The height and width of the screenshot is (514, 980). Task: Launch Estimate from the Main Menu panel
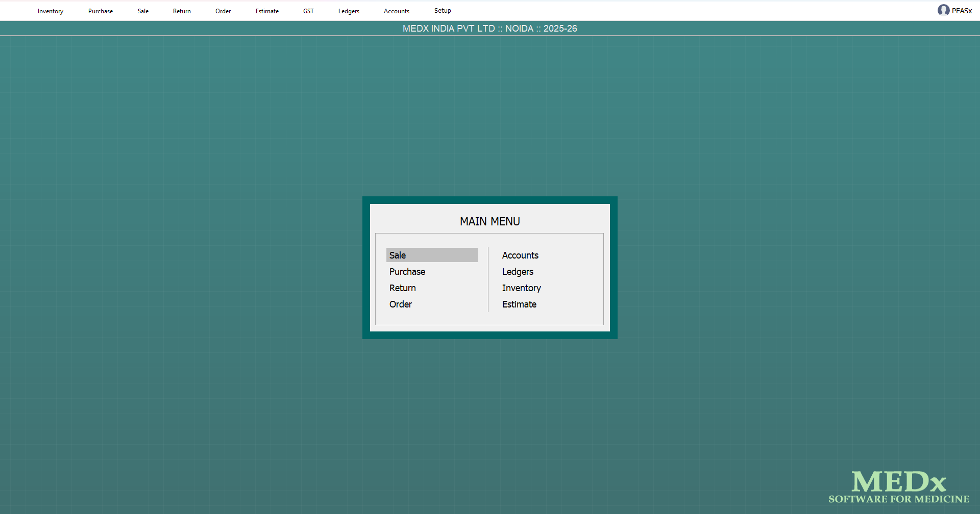click(519, 304)
